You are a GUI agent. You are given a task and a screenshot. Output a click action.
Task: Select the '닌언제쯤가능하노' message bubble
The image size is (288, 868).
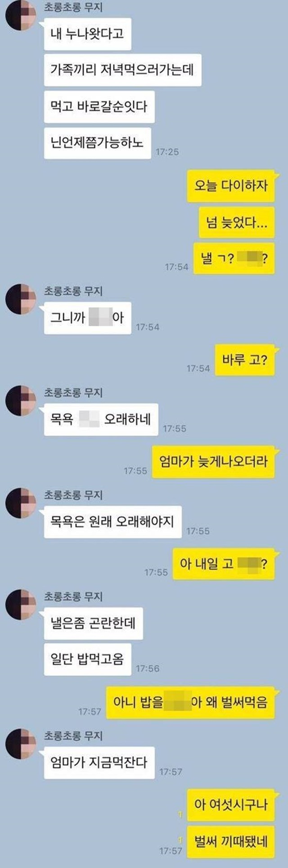97,143
